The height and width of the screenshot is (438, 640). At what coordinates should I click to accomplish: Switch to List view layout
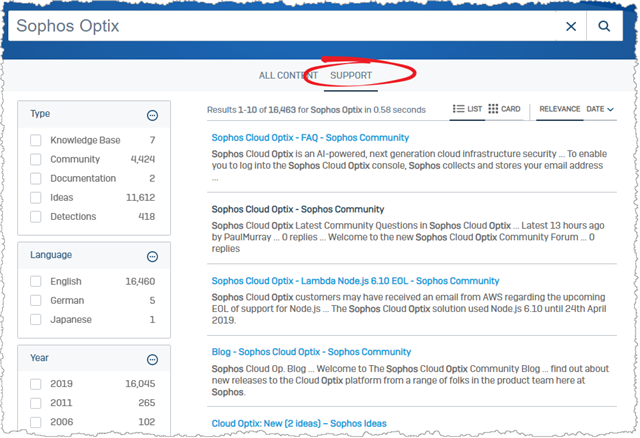pos(467,109)
